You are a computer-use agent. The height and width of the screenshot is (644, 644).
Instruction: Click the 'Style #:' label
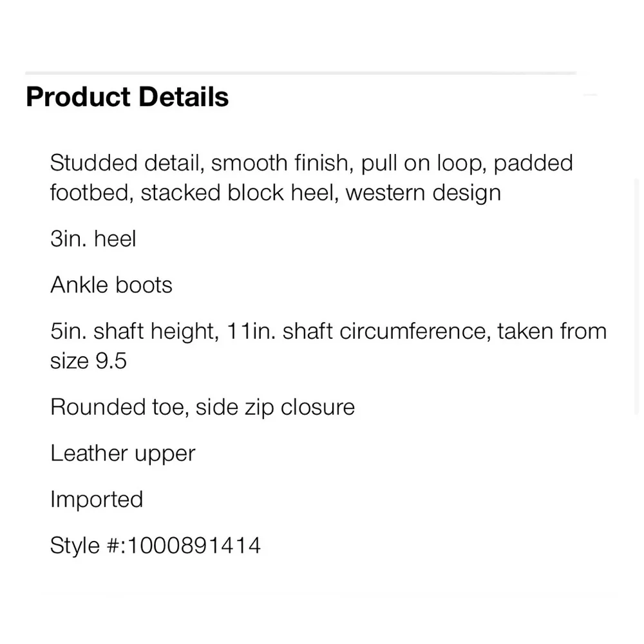coord(88,545)
